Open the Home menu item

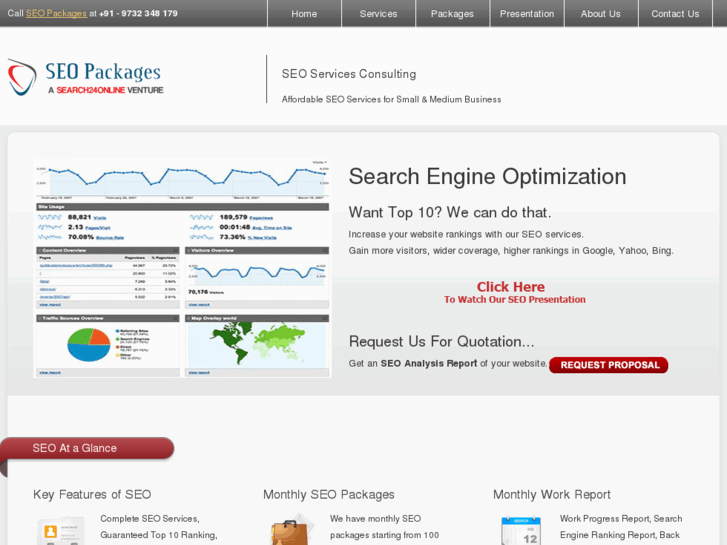(304, 13)
